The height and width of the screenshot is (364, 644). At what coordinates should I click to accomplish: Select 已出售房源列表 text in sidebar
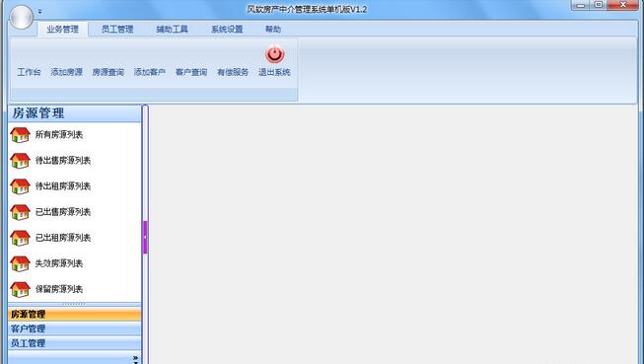(x=63, y=212)
